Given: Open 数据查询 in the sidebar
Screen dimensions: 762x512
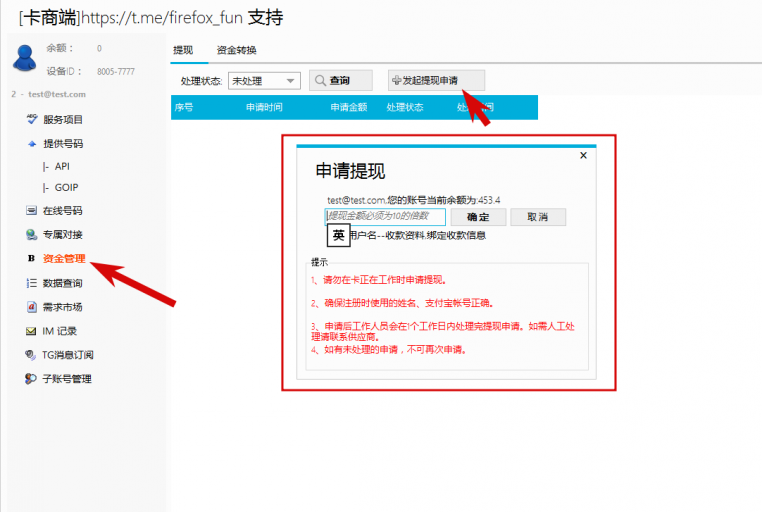Looking at the screenshot, I should pyautogui.click(x=62, y=283).
